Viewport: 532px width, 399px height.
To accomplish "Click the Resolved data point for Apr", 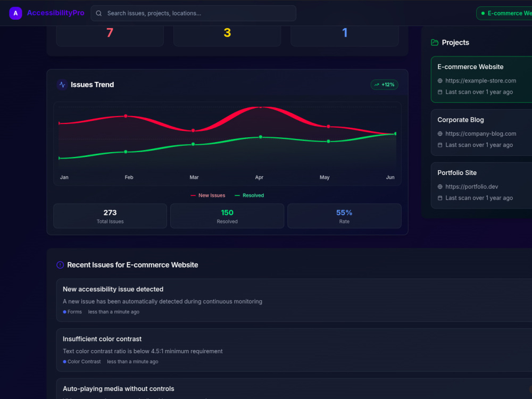I will tap(261, 137).
